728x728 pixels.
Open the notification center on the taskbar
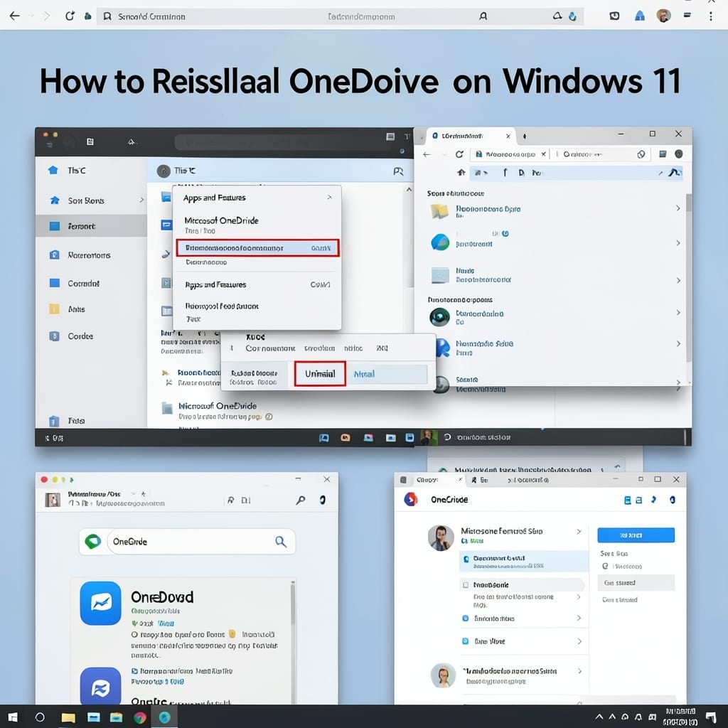pos(711,717)
